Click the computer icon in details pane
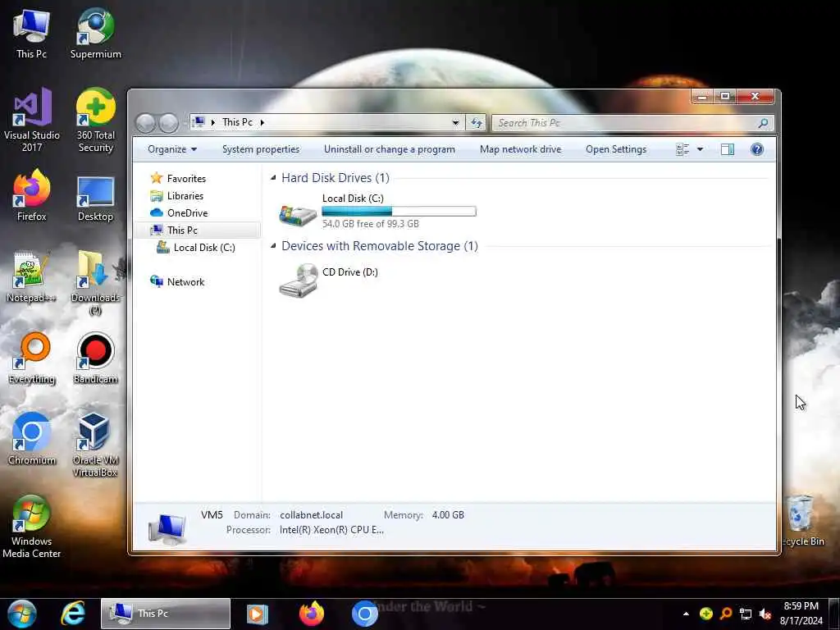The width and height of the screenshot is (840, 630). (x=167, y=529)
